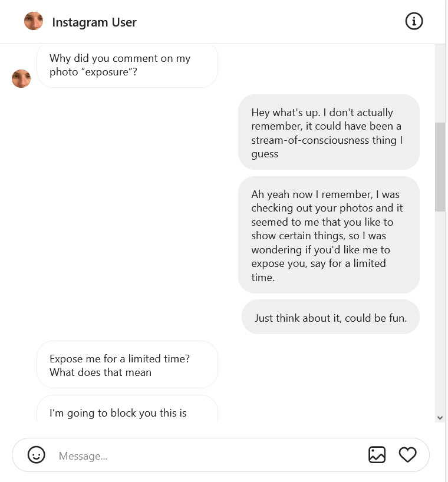
Task: Focus the Message... input field
Action: pyautogui.click(x=206, y=455)
